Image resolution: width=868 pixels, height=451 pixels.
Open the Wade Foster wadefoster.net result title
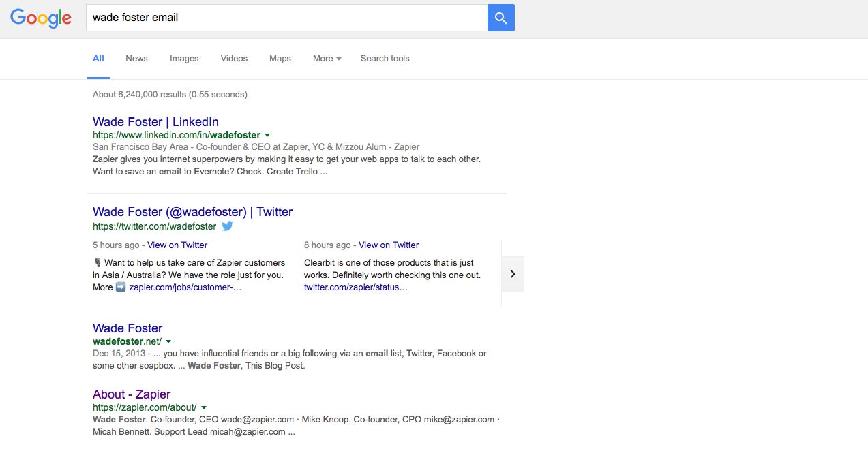pos(128,328)
